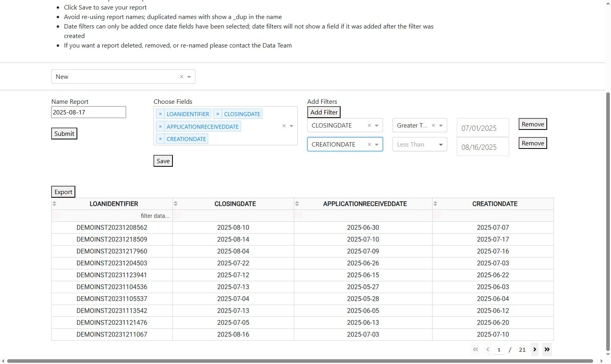Select cell "DEMOINST20231105537"
611x364 pixels.
[112, 299]
